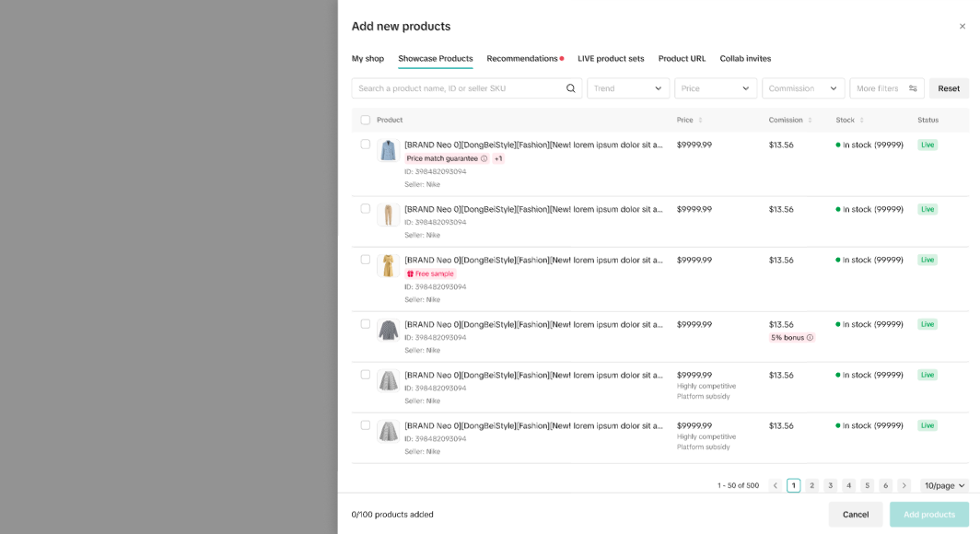This screenshot has height=534, width=980.
Task: Open the 10/page size dropdown
Action: [x=945, y=485]
